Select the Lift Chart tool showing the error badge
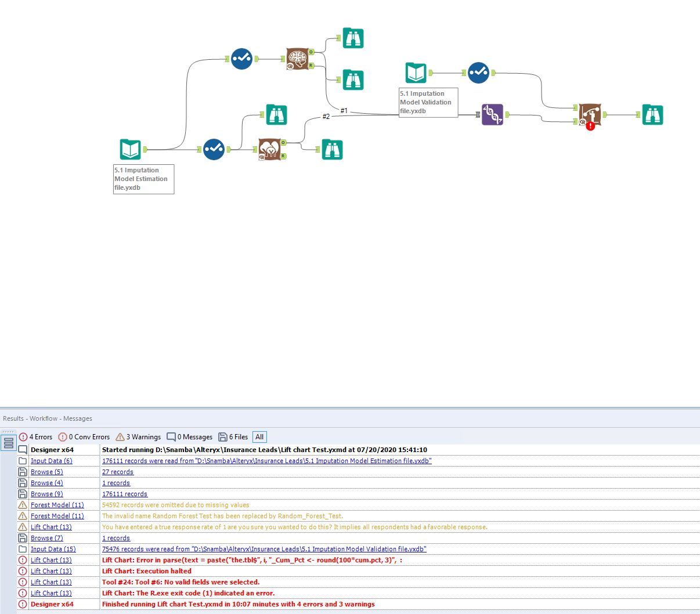This screenshot has height=614, width=700. 590,113
